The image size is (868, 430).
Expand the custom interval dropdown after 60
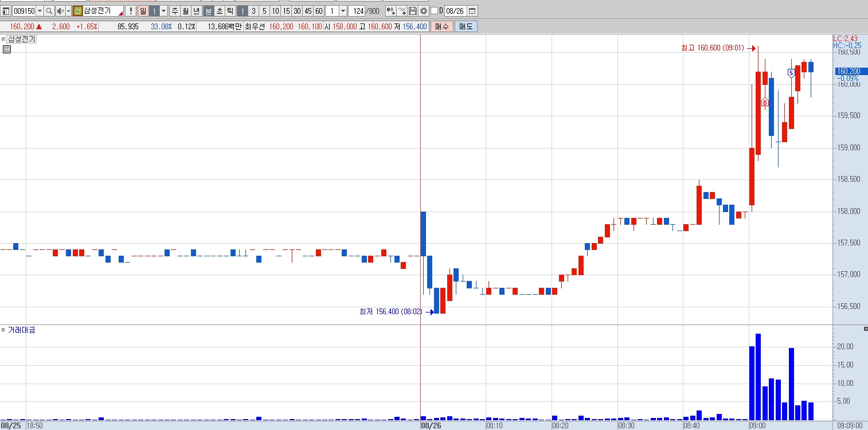[343, 11]
